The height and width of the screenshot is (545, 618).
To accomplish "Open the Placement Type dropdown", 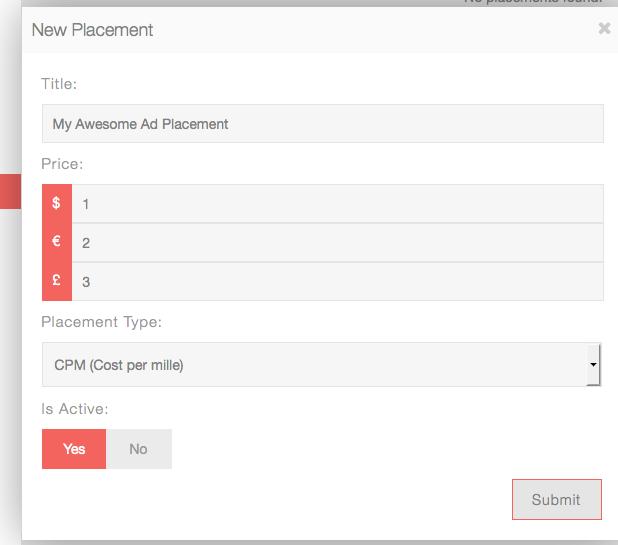I will point(320,365).
